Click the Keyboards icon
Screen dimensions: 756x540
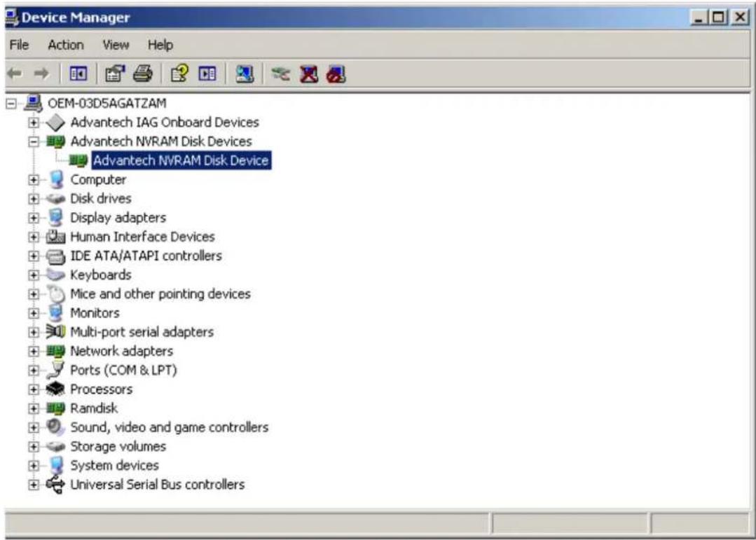coord(55,275)
